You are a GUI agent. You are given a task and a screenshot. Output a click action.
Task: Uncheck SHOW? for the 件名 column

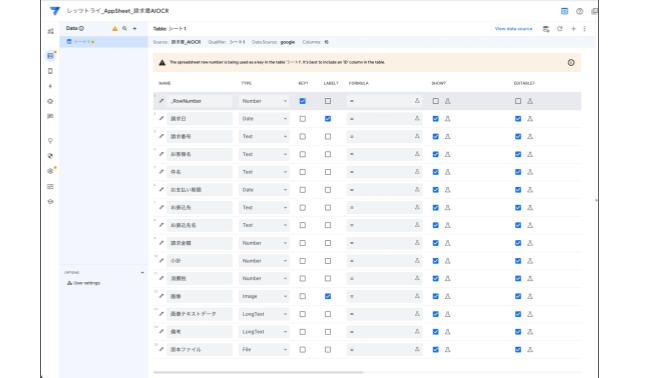pyautogui.click(x=435, y=172)
